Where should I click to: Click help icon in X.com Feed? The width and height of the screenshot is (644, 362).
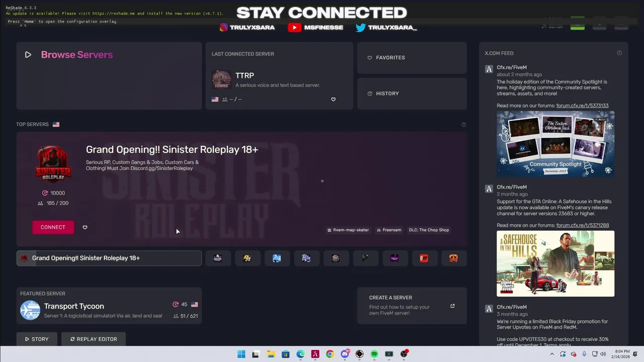(x=619, y=53)
